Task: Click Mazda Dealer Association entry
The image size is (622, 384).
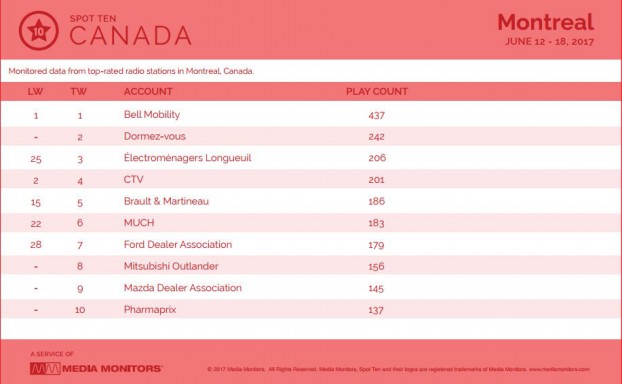Action: tap(182, 288)
